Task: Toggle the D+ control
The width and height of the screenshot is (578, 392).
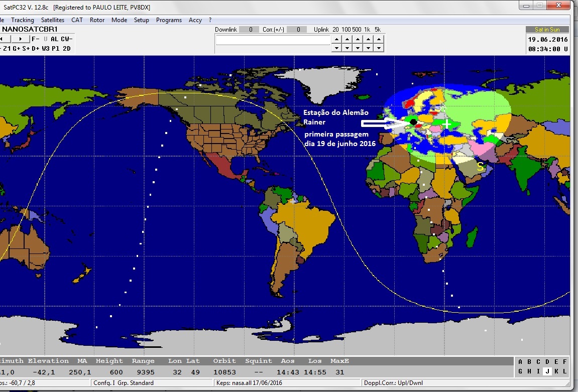Action: click(36, 49)
